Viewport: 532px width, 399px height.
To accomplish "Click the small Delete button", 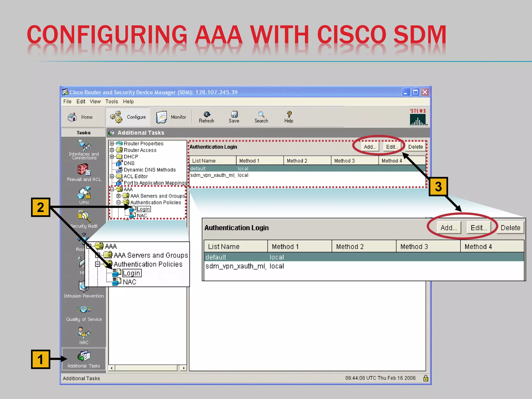I will point(415,147).
